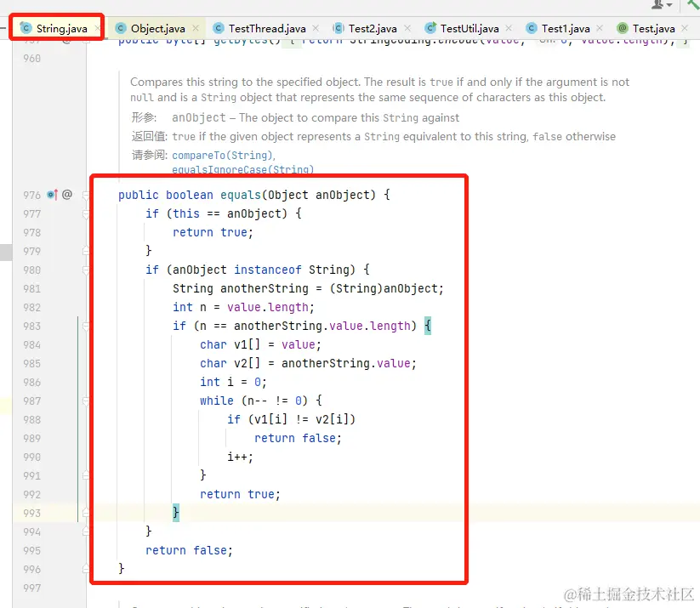The width and height of the screenshot is (700, 608).
Task: Click line number 960 in gutter
Action: click(32, 59)
